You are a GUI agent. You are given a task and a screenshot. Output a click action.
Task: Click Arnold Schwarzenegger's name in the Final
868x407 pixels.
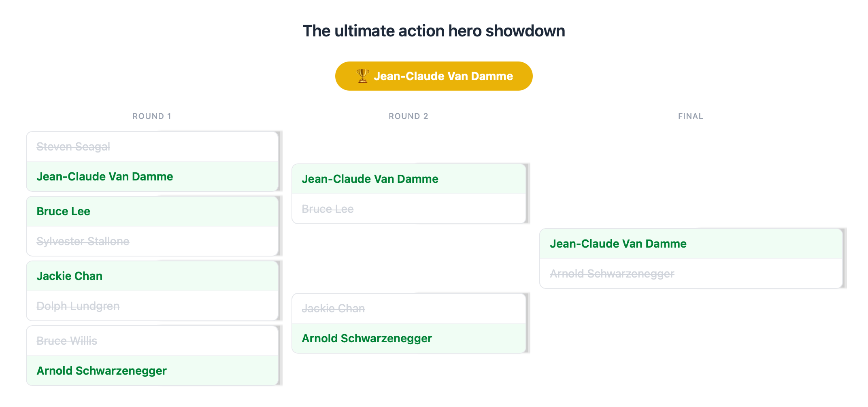pyautogui.click(x=611, y=273)
